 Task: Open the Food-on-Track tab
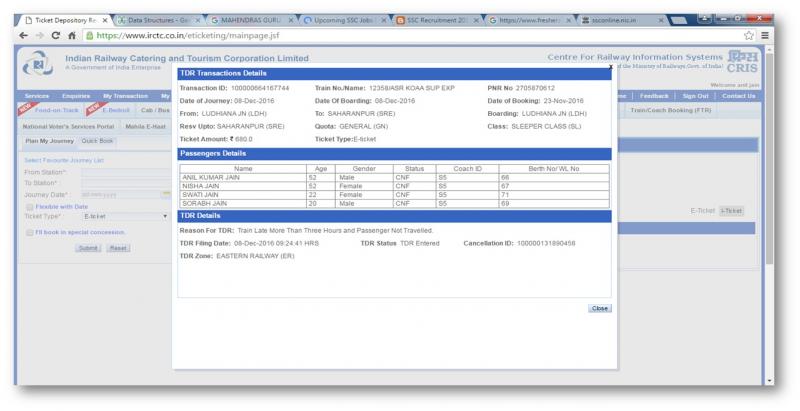pyautogui.click(x=57, y=110)
